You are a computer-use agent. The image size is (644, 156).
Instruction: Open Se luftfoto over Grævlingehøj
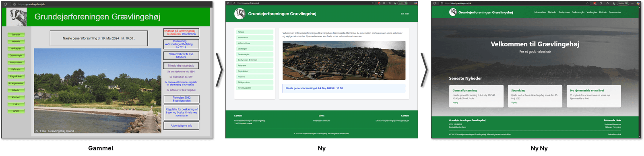coord(181,90)
